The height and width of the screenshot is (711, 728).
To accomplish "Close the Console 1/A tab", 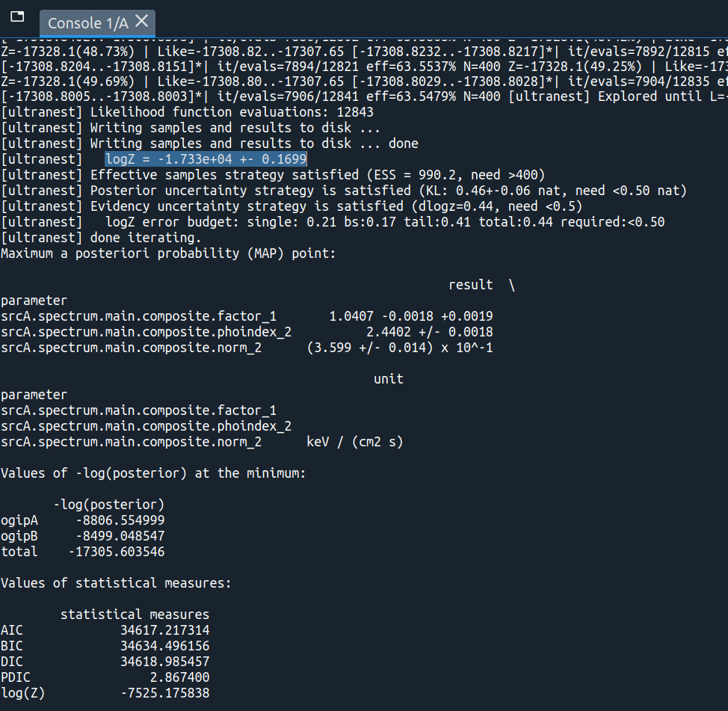I will tap(141, 22).
